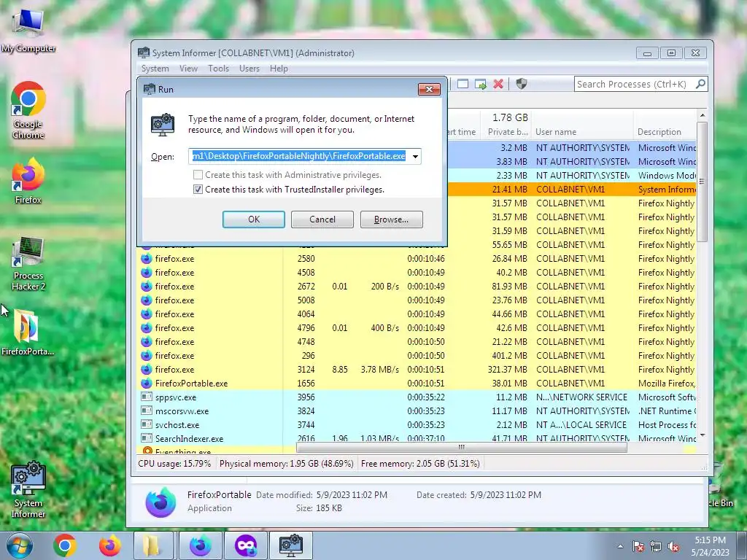The height and width of the screenshot is (560, 747).
Task: Open the Tools menu
Action: [x=218, y=69]
